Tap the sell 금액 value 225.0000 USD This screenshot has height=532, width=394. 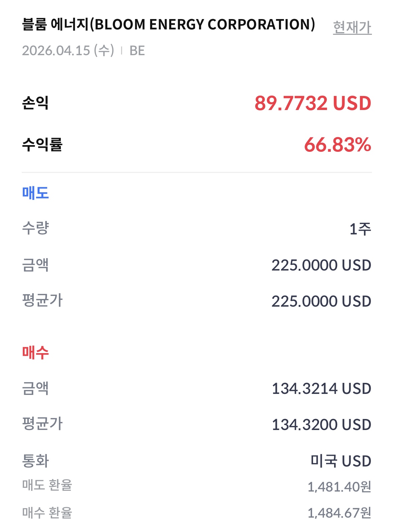tap(321, 265)
